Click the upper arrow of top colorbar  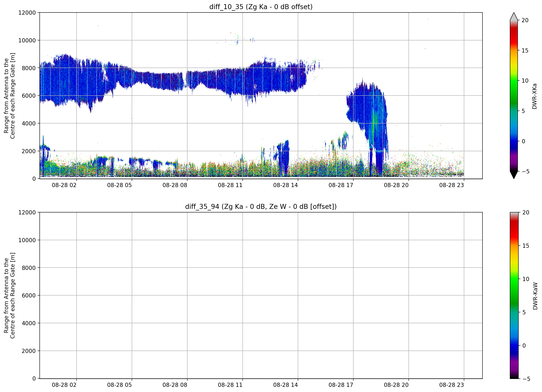(514, 16)
